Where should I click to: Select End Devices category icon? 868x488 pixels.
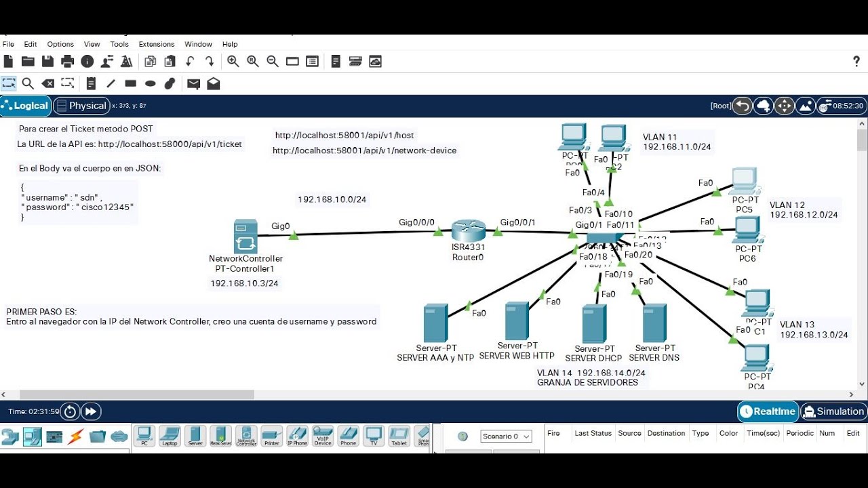pos(33,437)
